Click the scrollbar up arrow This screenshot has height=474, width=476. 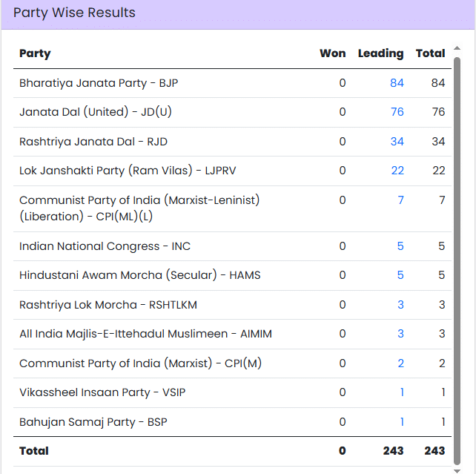[x=457, y=49]
